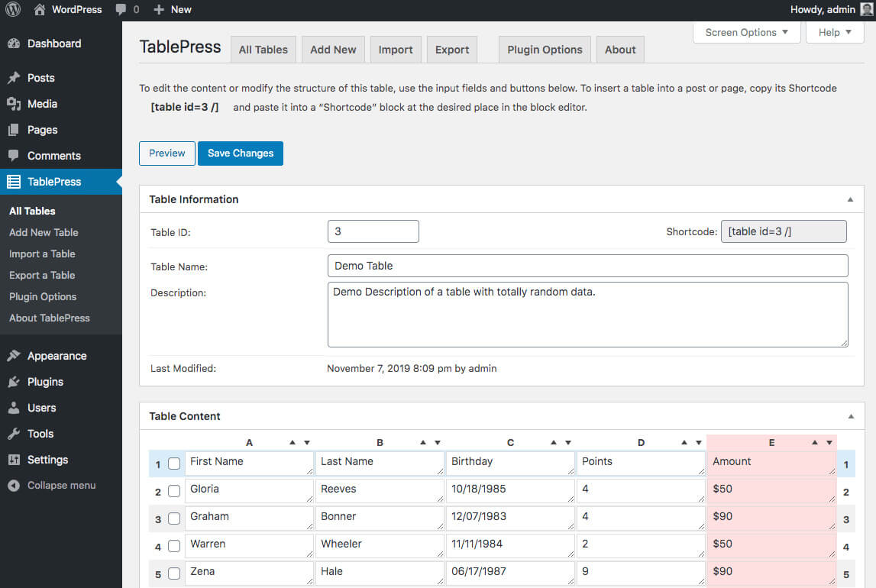This screenshot has width=876, height=588.
Task: Open the Help dropdown
Action: coord(835,32)
